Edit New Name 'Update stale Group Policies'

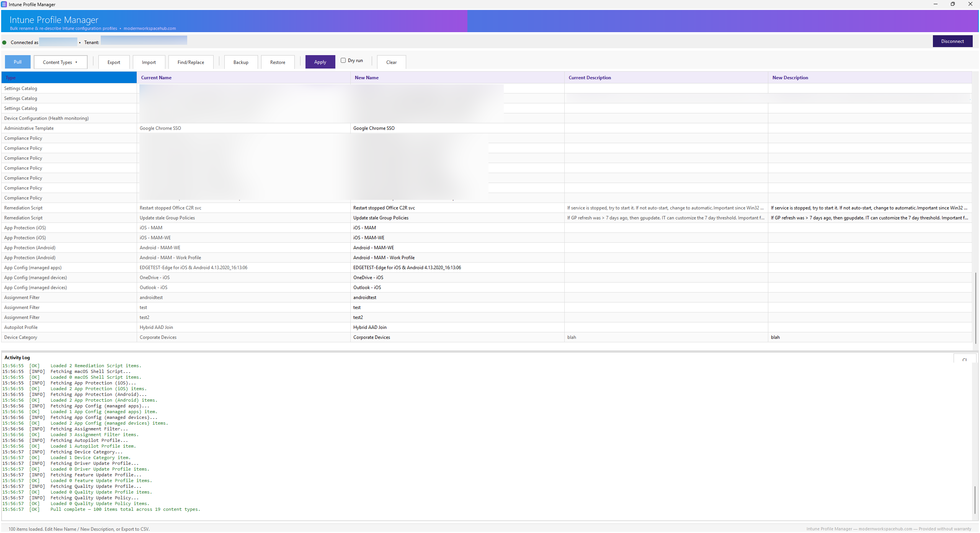pos(457,218)
